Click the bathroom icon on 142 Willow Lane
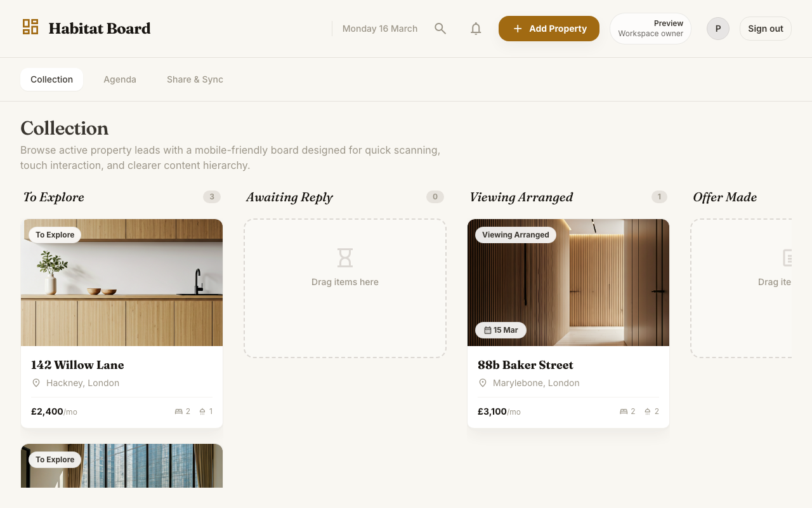This screenshot has height=508, width=812. [x=202, y=411]
